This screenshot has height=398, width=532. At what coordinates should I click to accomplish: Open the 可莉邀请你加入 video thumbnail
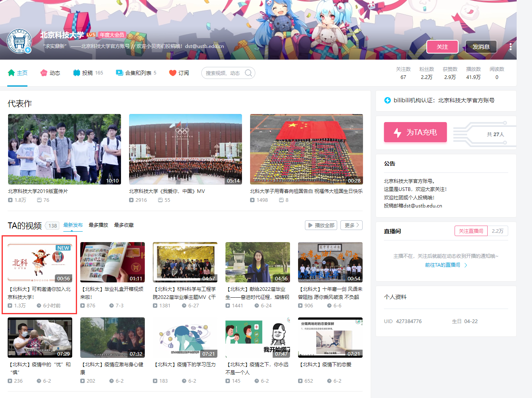click(x=40, y=262)
